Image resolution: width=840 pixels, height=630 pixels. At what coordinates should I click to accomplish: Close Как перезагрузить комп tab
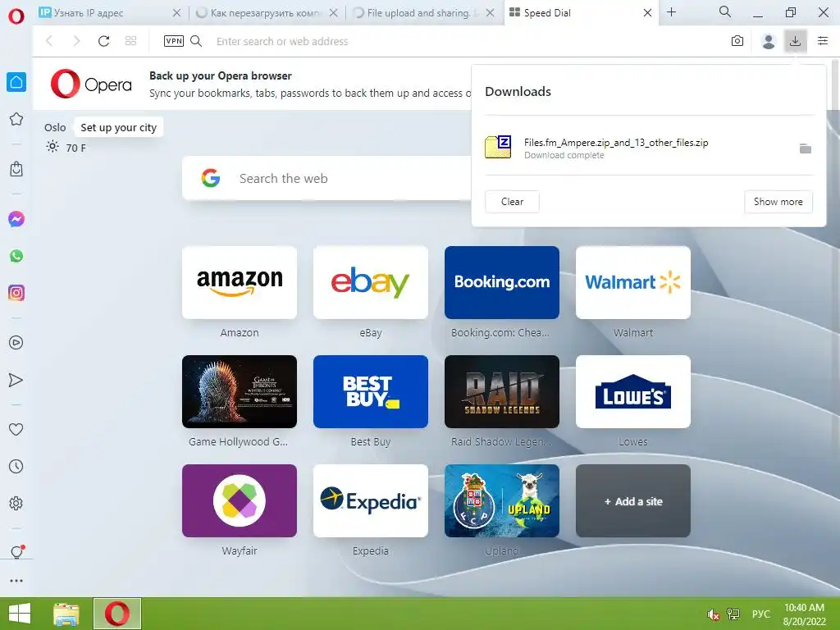pyautogui.click(x=333, y=13)
